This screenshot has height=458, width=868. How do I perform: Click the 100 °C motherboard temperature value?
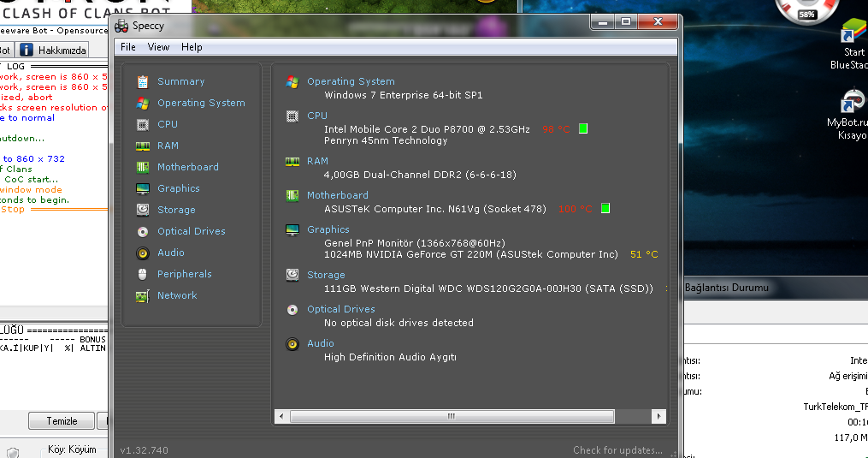point(576,209)
